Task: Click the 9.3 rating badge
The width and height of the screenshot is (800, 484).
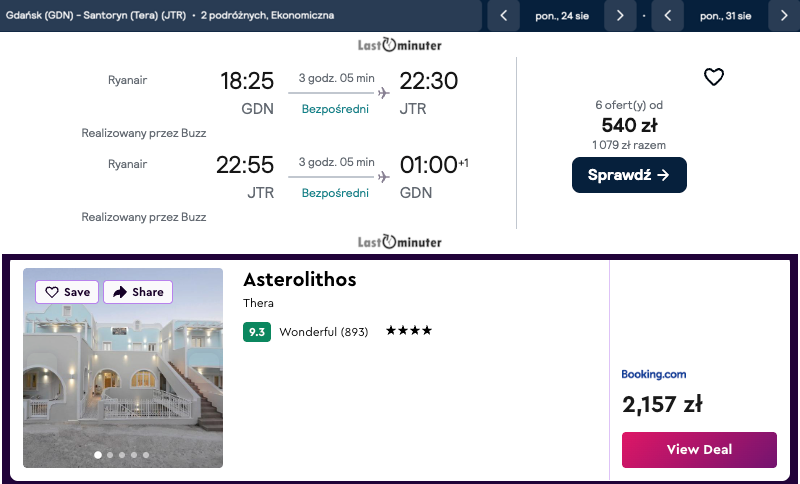Action: click(257, 332)
